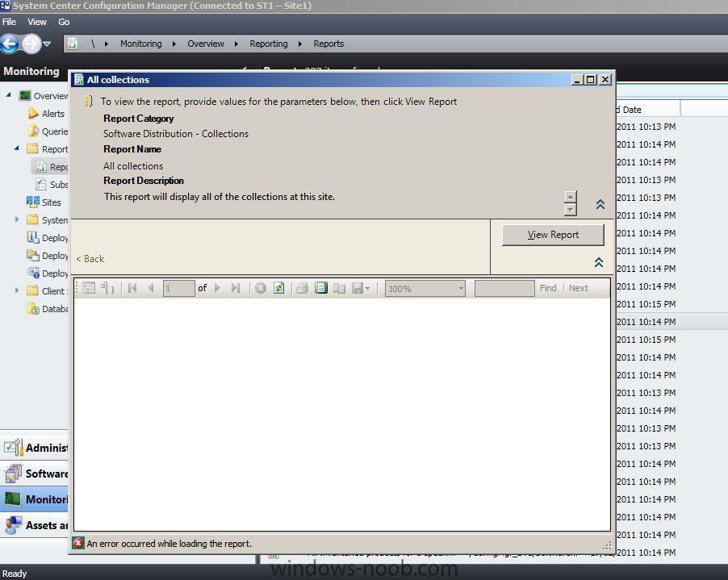Screen dimensions: 728x580
Task: Open the Software Library workspace
Action: click(35, 474)
